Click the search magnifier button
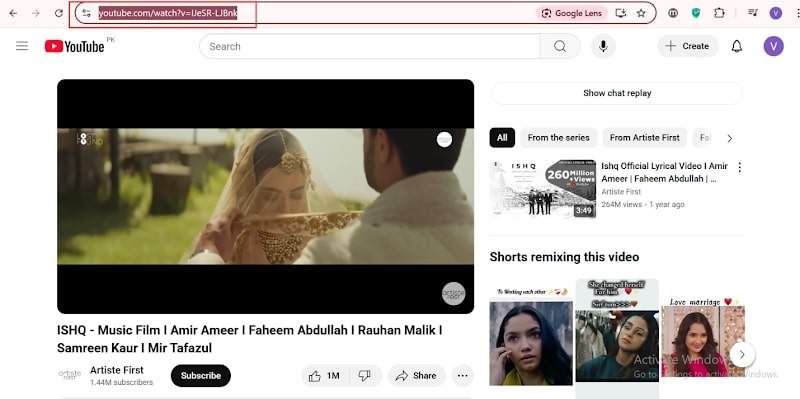 point(560,46)
